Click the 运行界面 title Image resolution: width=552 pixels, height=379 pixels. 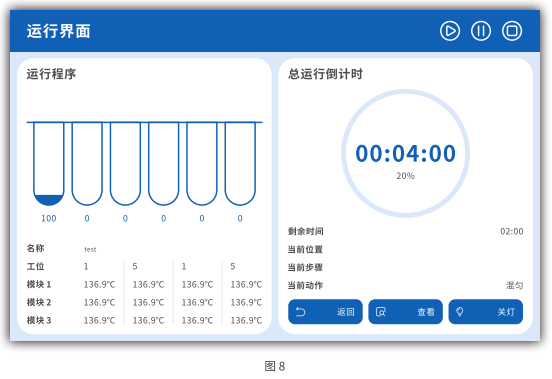point(58,31)
